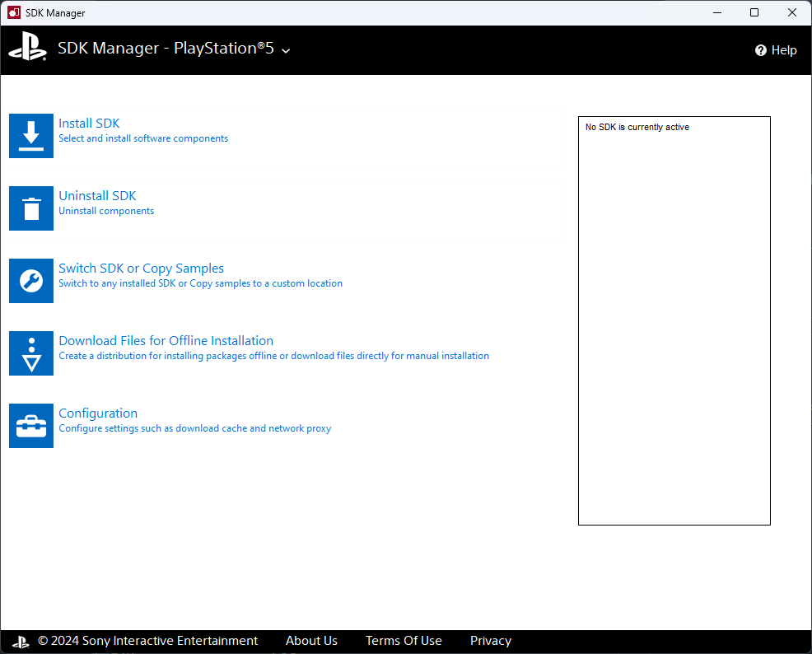The height and width of the screenshot is (654, 812).
Task: Open Terms Of Use in the footer
Action: click(x=404, y=641)
